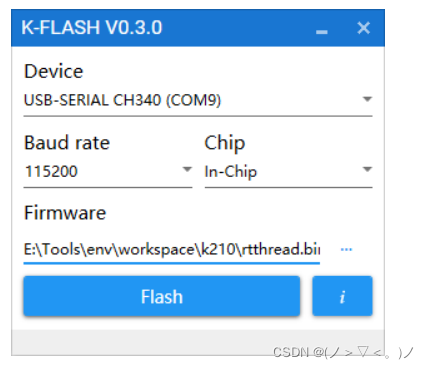This screenshot has height=369, width=429.
Task: Open the info dialog via the i button
Action: tap(342, 296)
